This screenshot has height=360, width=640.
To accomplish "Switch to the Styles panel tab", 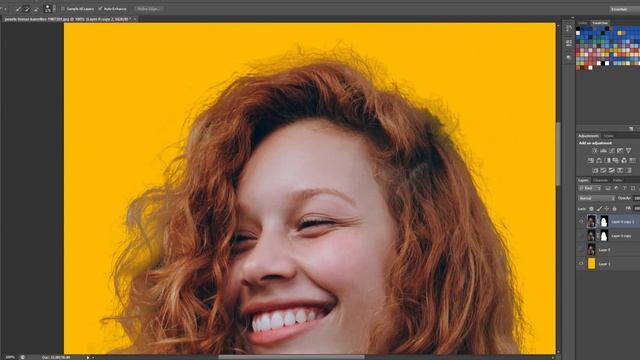I will (608, 136).
